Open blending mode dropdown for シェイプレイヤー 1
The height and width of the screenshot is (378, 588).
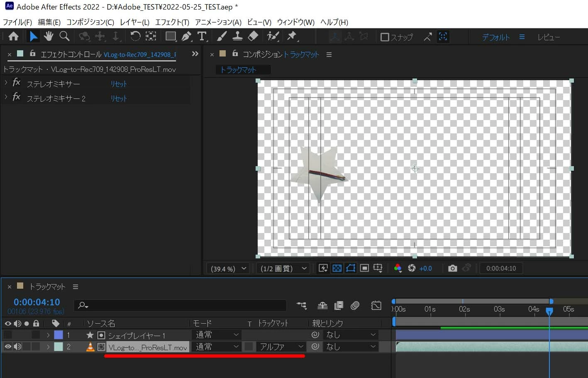(x=217, y=335)
